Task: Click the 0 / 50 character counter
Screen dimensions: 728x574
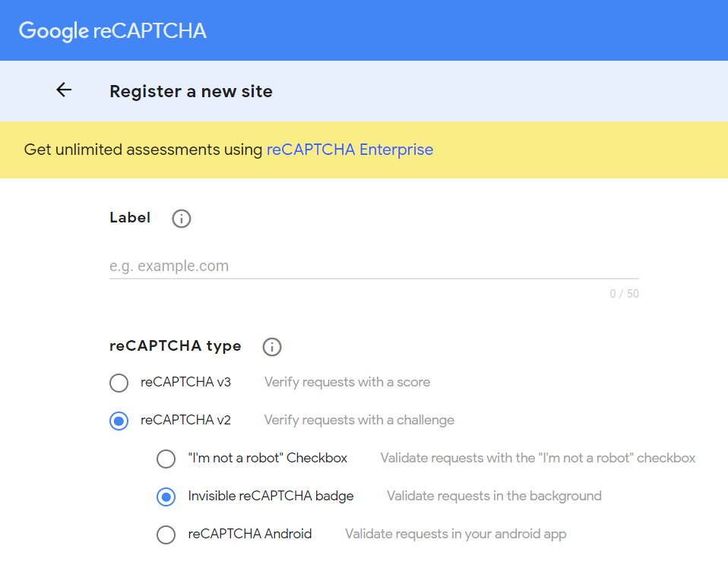Action: click(x=624, y=294)
